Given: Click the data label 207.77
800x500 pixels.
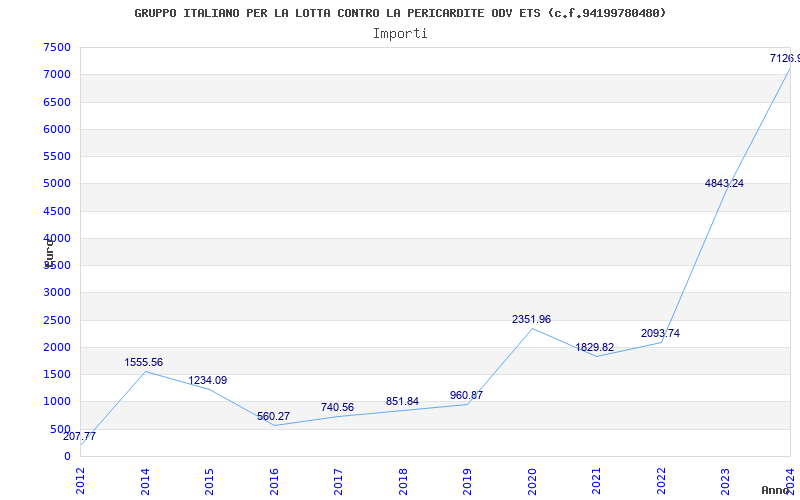Looking at the screenshot, I should click(79, 437).
